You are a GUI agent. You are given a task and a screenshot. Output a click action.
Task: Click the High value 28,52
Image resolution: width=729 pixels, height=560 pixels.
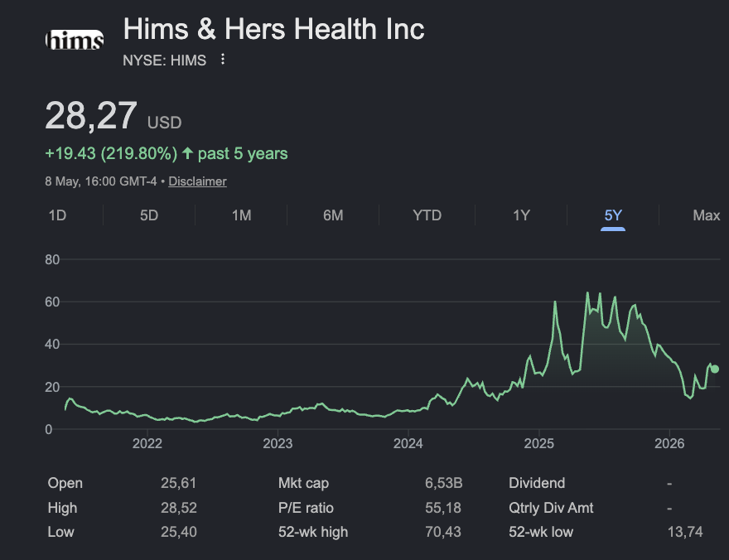(179, 508)
